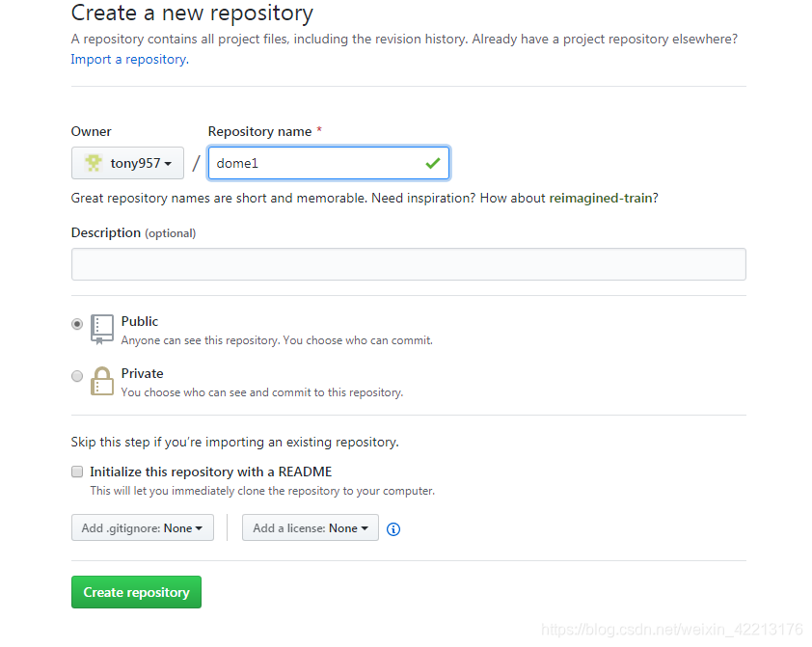The image size is (812, 647).
Task: Enable Initialize this repository with a README
Action: pos(77,472)
